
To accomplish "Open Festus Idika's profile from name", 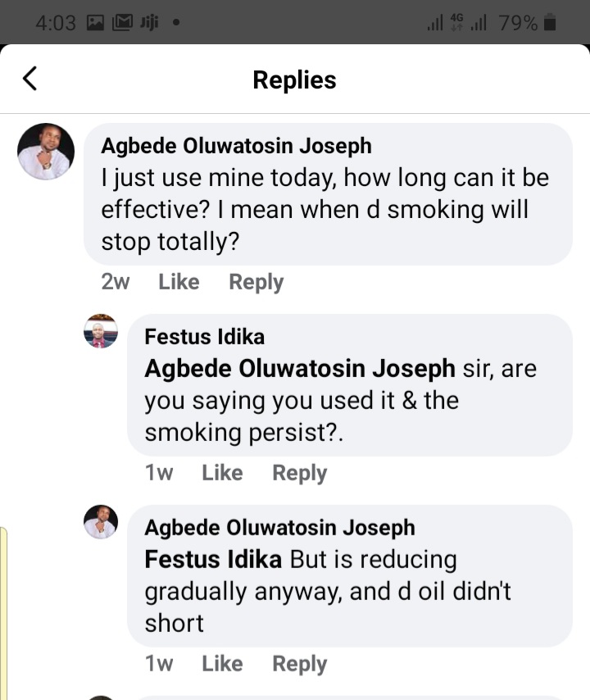I will pyautogui.click(x=204, y=336).
